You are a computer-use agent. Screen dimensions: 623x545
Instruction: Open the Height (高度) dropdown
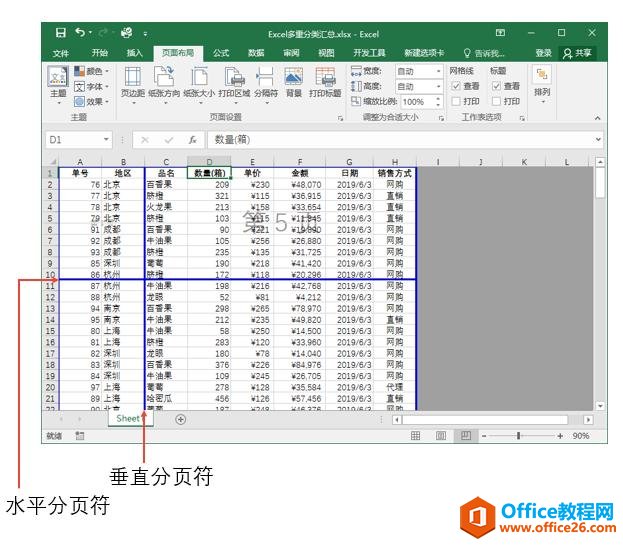[438, 86]
